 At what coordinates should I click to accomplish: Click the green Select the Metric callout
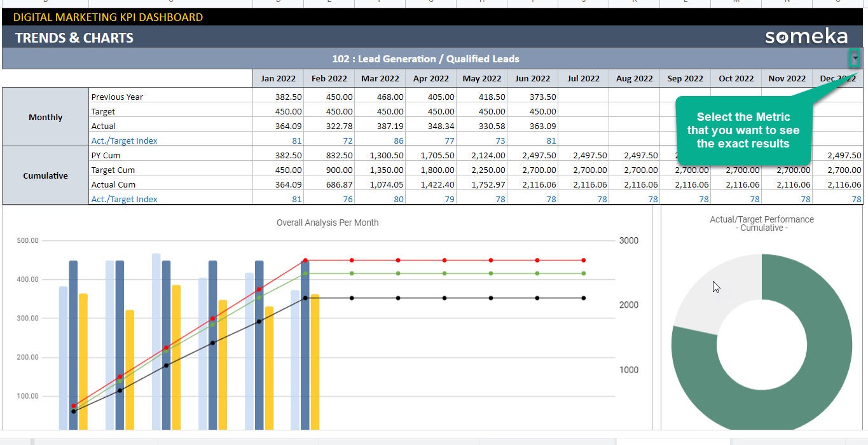tap(744, 127)
